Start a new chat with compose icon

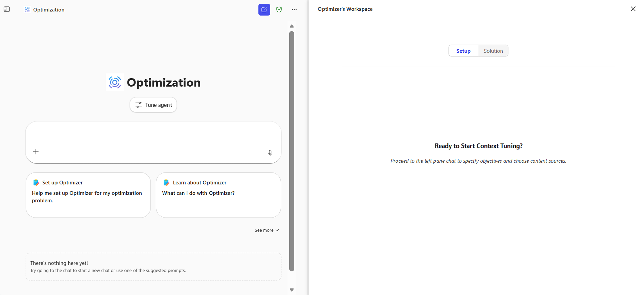264,10
